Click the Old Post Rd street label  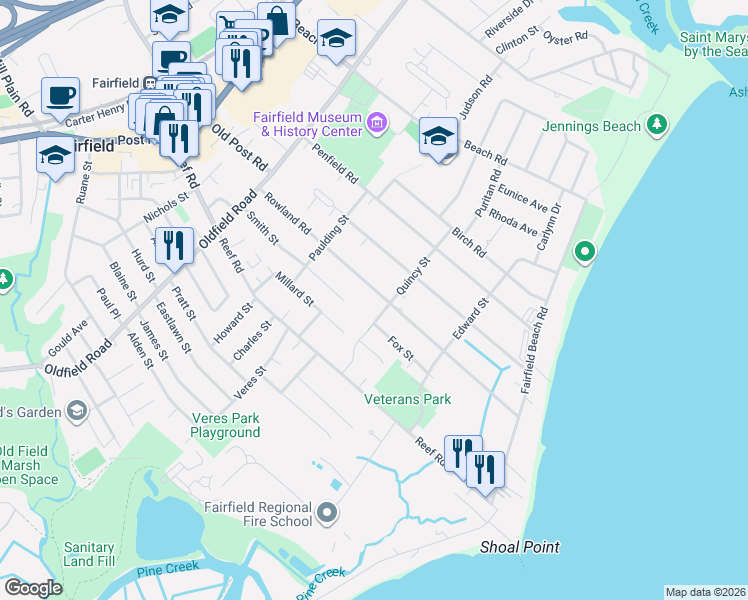click(239, 147)
